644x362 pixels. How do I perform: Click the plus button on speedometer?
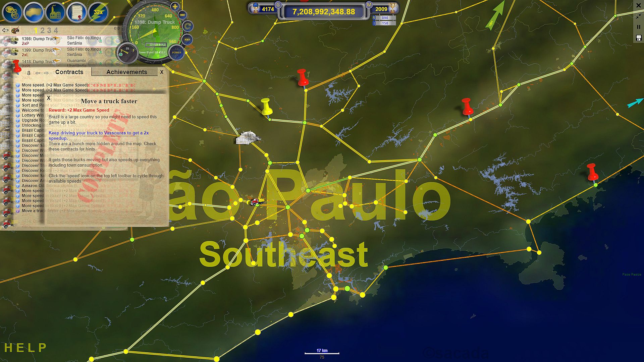coord(175,6)
